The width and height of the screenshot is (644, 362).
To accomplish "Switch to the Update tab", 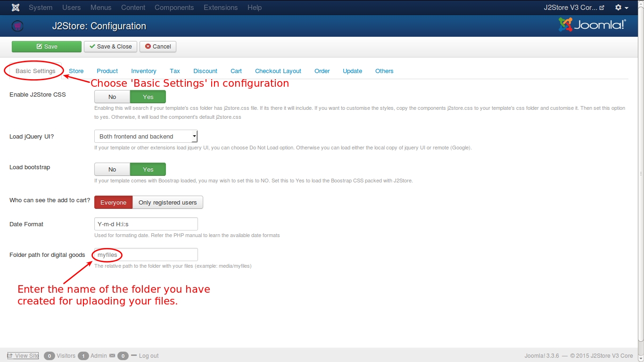I will tap(352, 71).
